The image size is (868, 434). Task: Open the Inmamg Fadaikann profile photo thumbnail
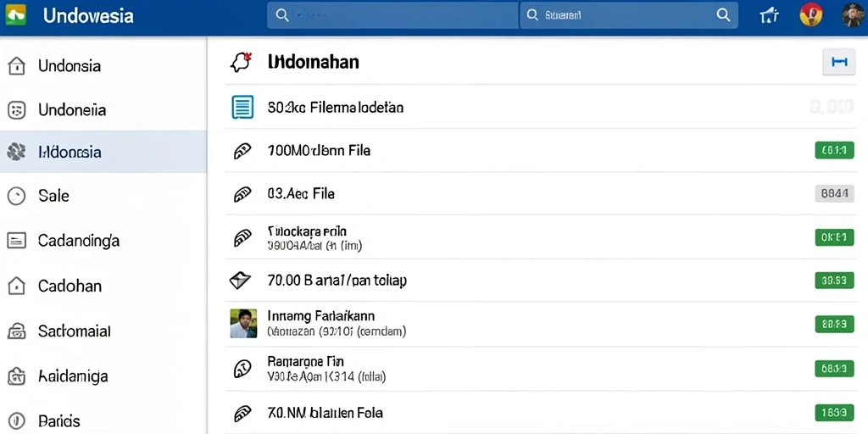(243, 324)
